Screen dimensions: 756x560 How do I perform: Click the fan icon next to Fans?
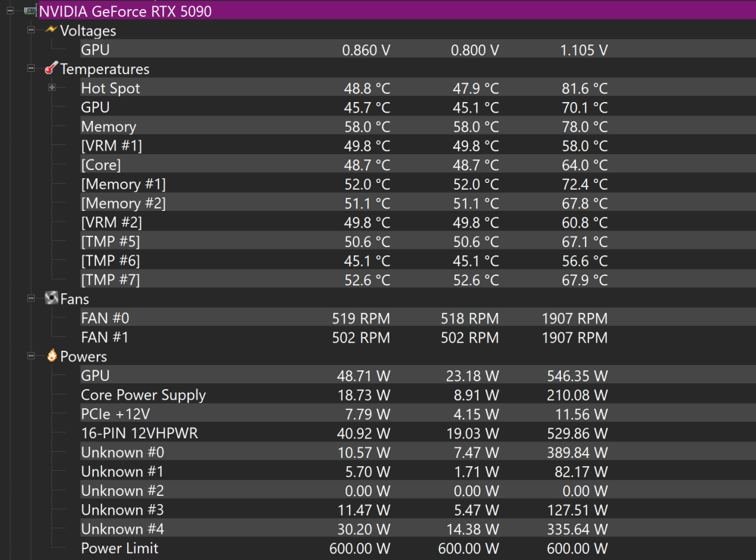coord(51,298)
